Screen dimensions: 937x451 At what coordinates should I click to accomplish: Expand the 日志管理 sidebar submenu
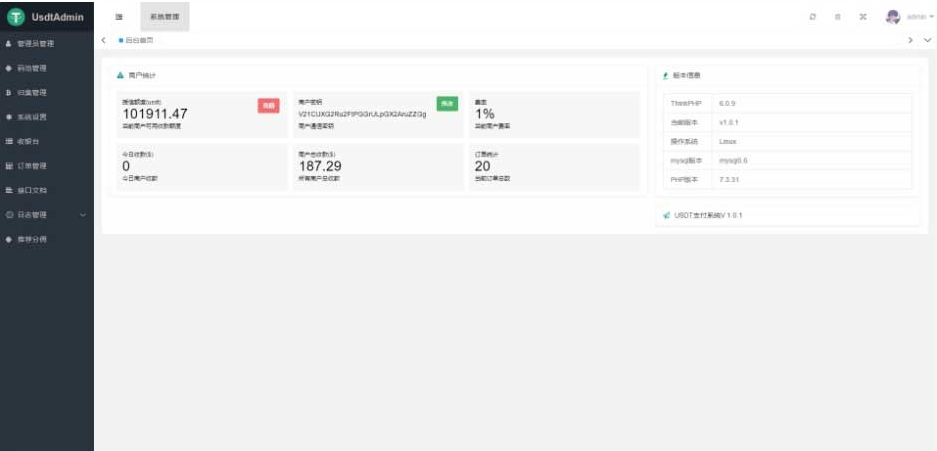[x=46, y=215]
